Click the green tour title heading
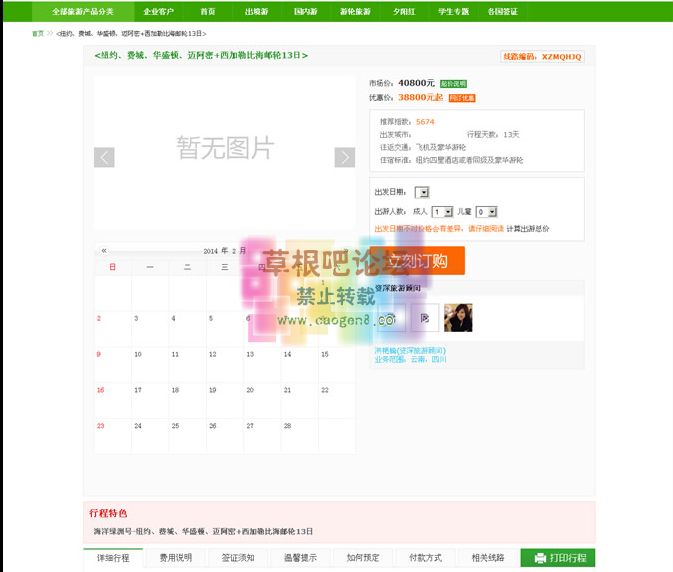673x572 pixels. pos(201,55)
